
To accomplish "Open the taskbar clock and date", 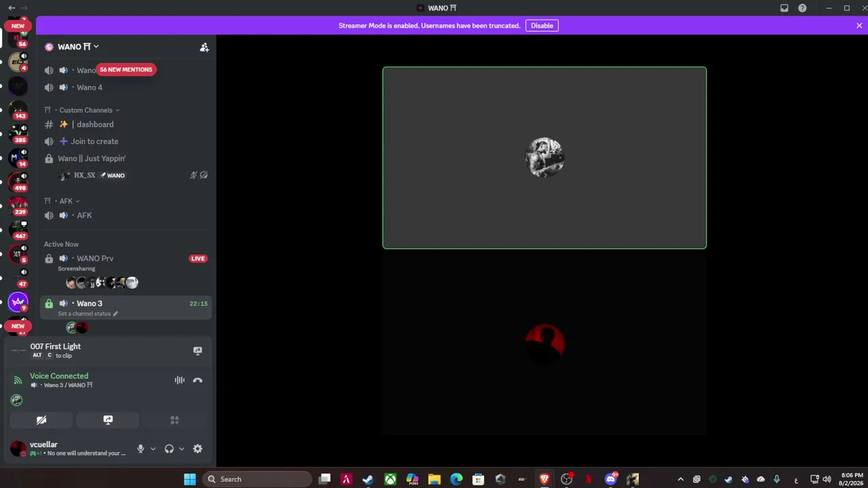I will pyautogui.click(x=852, y=479).
